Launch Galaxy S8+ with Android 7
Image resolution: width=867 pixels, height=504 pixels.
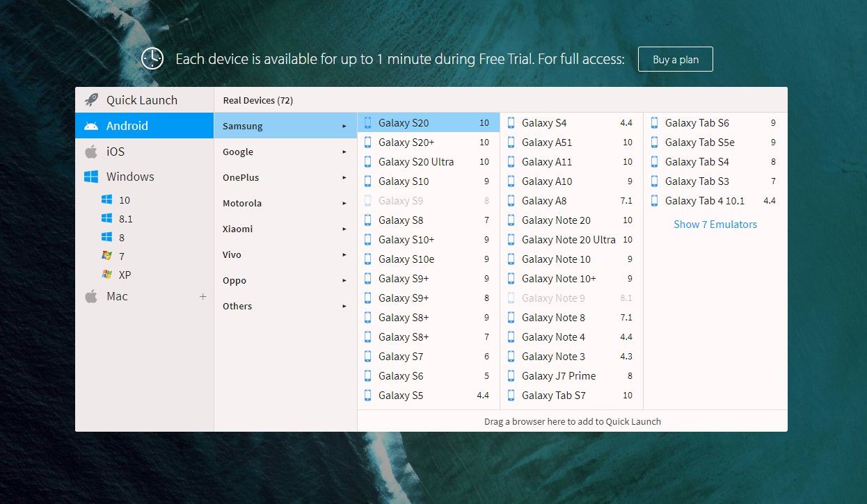(429, 337)
